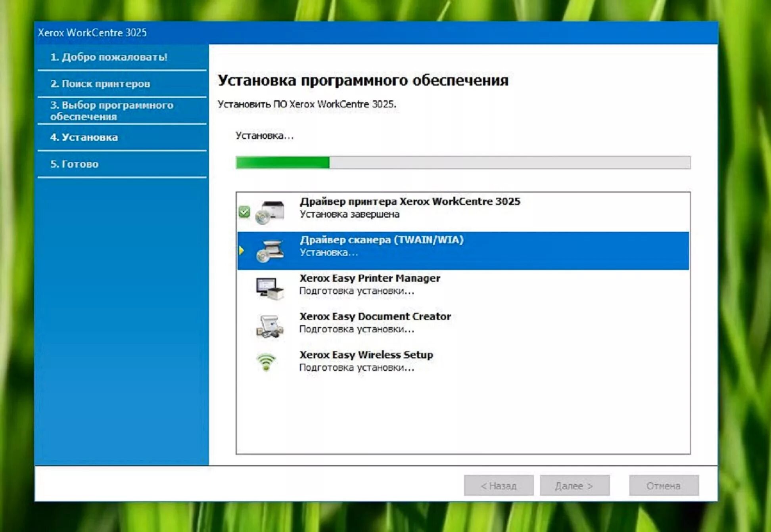Select step 5 Готово in sidebar
The width and height of the screenshot is (771, 532).
[x=122, y=164]
